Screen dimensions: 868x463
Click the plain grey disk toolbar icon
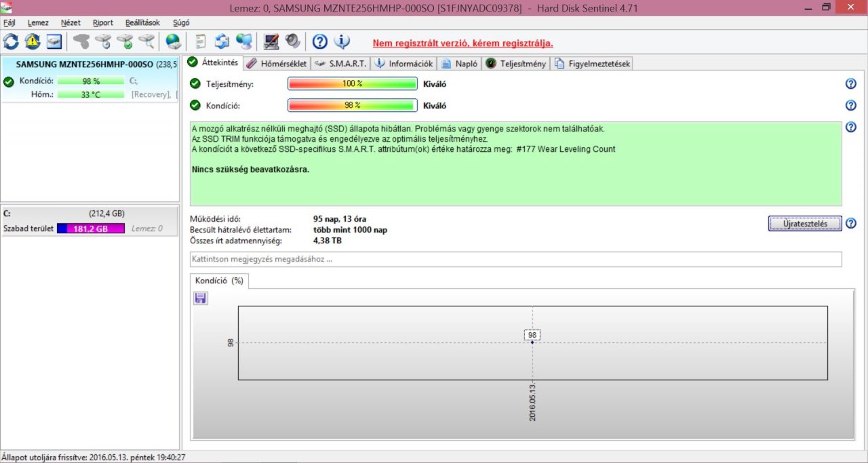[x=81, y=41]
